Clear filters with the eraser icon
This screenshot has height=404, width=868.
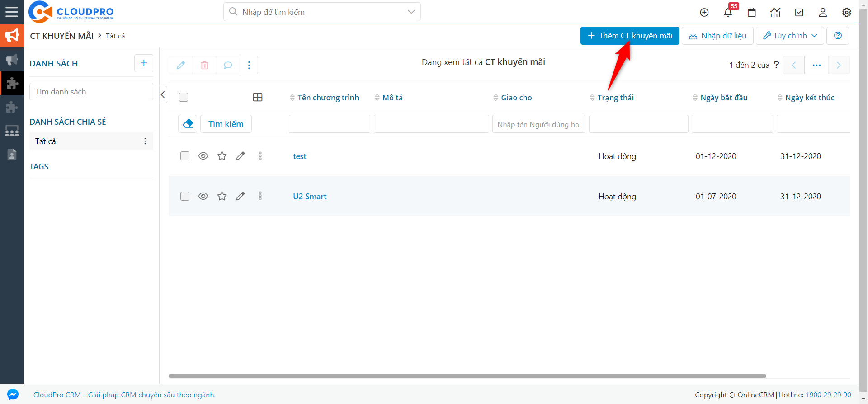pyautogui.click(x=188, y=124)
